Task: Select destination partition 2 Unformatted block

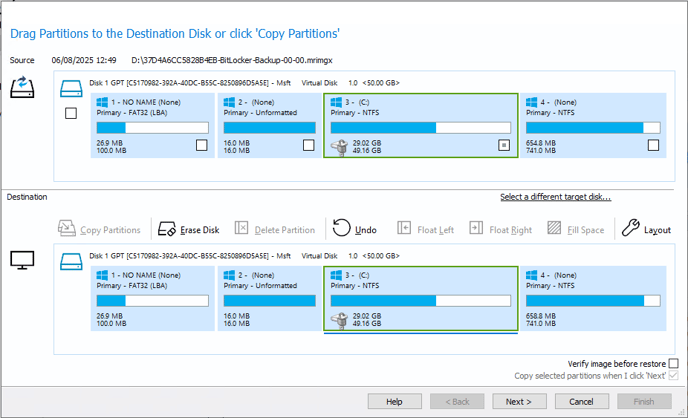Action: (x=269, y=298)
